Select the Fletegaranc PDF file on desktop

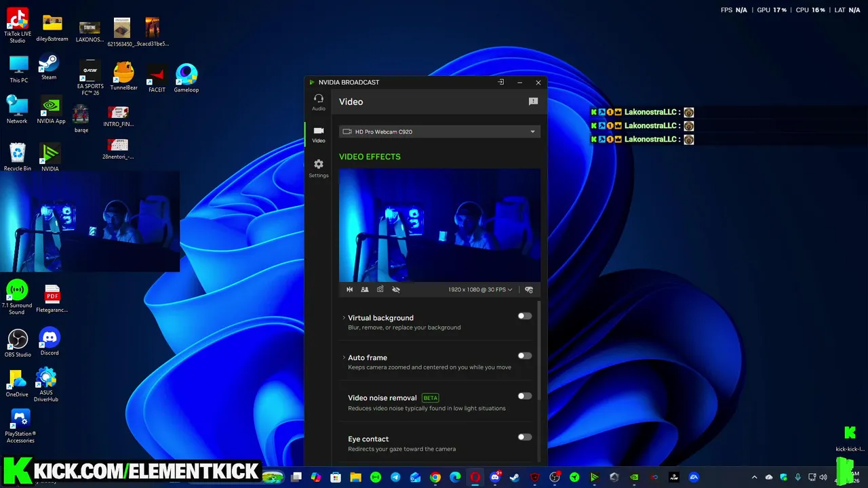52,299
